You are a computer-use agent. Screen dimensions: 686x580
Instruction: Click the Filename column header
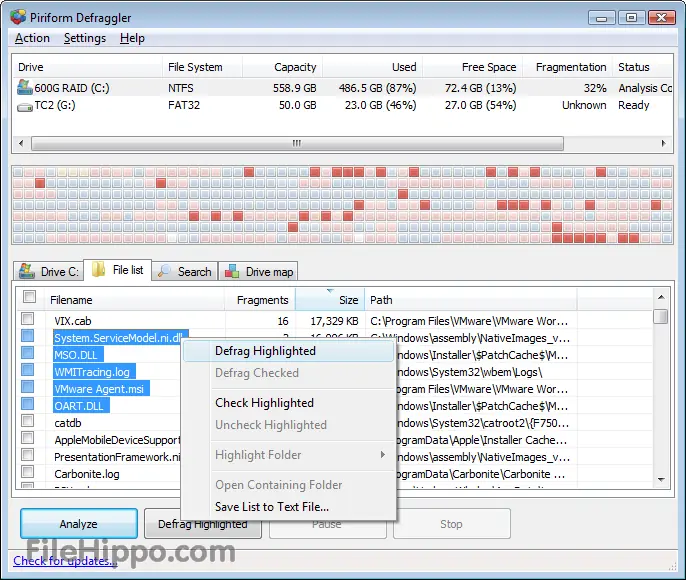(x=135, y=300)
